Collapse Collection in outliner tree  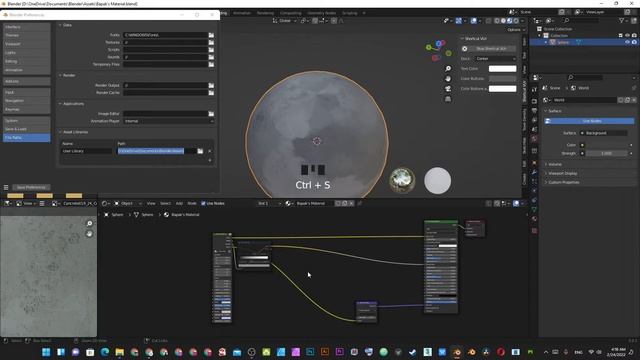540,36
